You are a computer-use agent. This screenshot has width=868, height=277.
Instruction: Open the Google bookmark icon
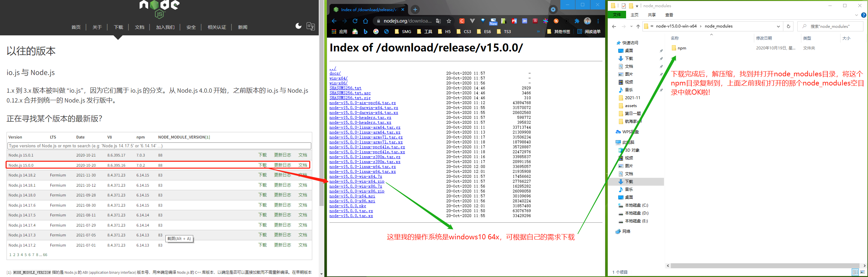click(x=376, y=31)
